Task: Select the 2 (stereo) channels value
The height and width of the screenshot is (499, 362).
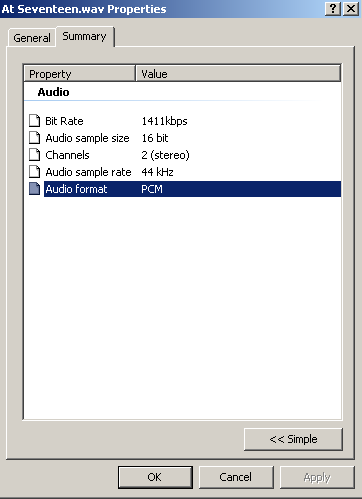Action: (x=165, y=155)
